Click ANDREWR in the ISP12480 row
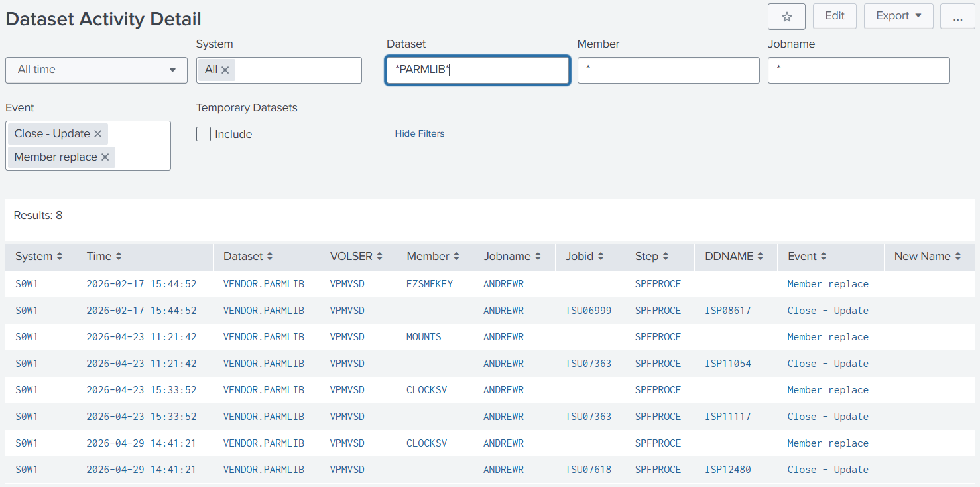The height and width of the screenshot is (487, 980). pos(503,470)
